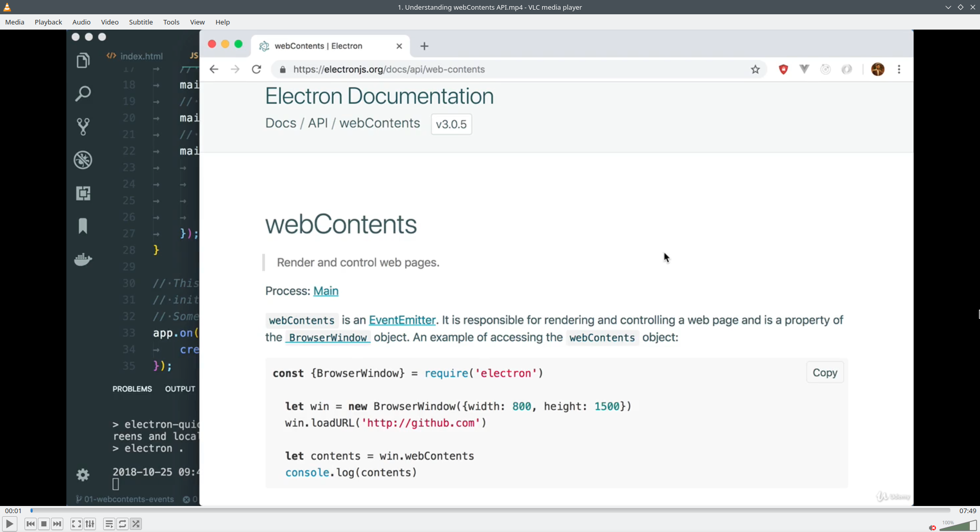980x532 pixels.
Task: Click the browser address bar URL
Action: click(389, 69)
